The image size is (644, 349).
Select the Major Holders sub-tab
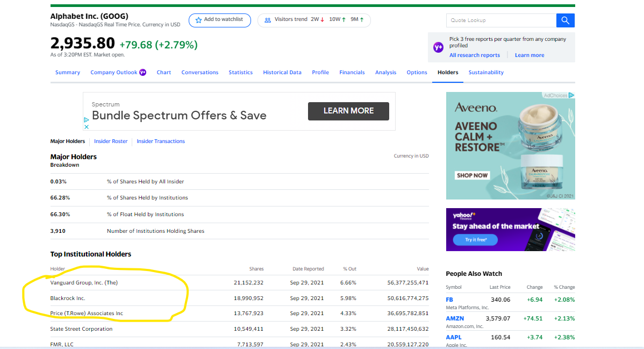click(x=68, y=141)
